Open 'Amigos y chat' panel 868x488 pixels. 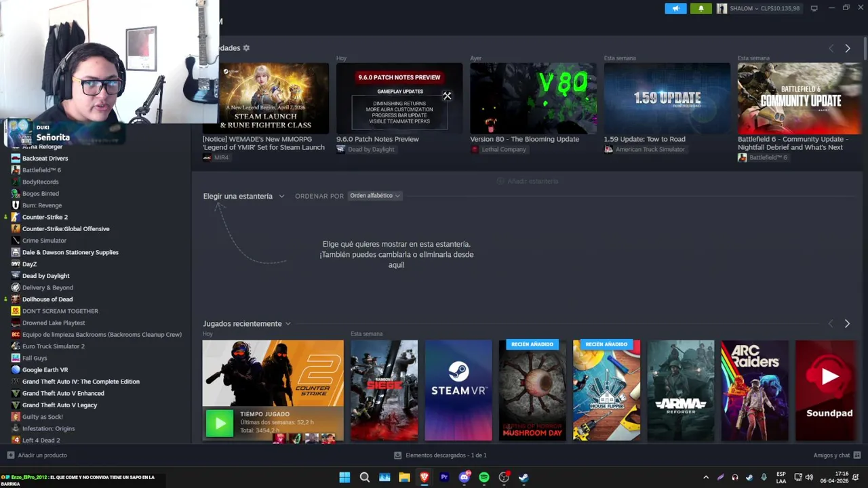(x=837, y=455)
